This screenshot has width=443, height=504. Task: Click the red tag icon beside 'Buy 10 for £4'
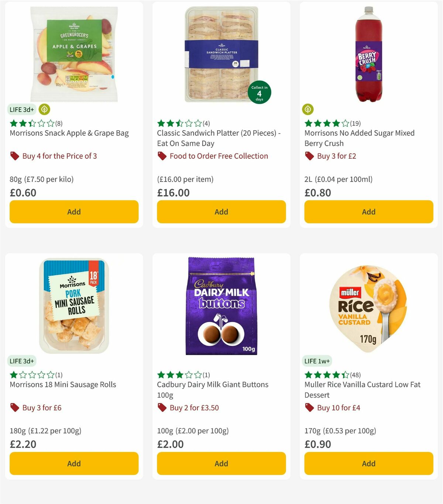pyautogui.click(x=309, y=408)
